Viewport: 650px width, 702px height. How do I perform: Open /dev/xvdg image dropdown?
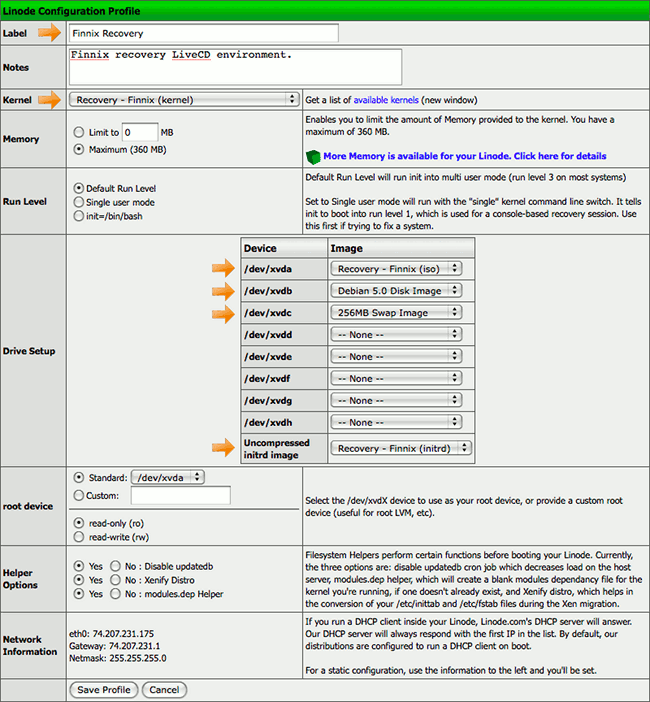click(x=396, y=400)
